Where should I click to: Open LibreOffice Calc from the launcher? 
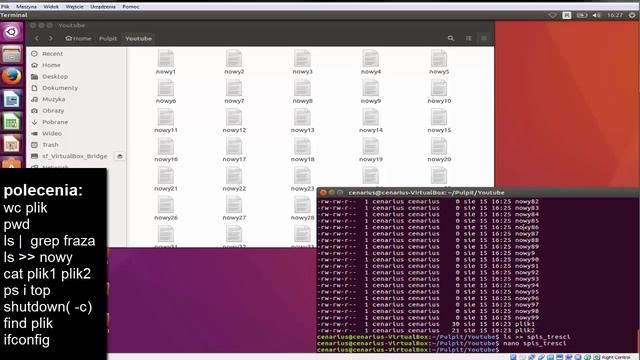tap(11, 122)
